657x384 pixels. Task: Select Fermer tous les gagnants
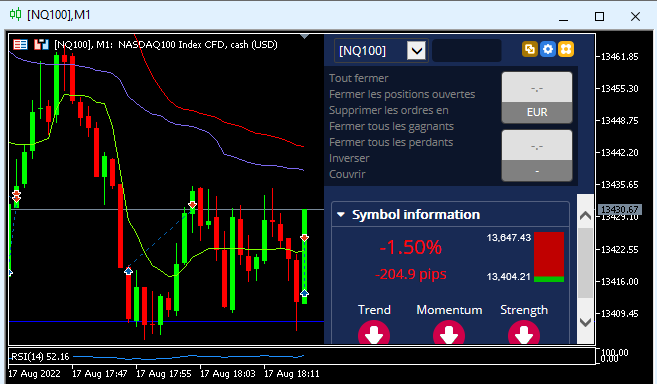click(391, 126)
